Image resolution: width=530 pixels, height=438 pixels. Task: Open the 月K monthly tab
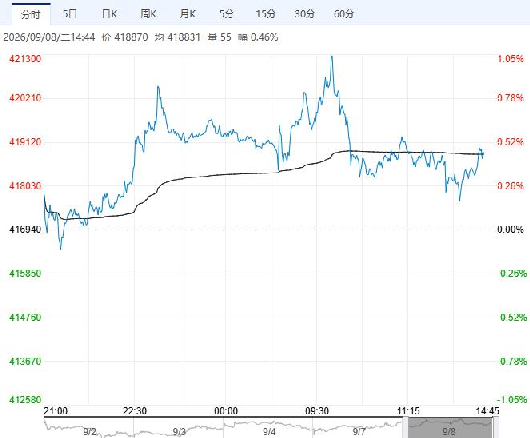[x=188, y=14]
